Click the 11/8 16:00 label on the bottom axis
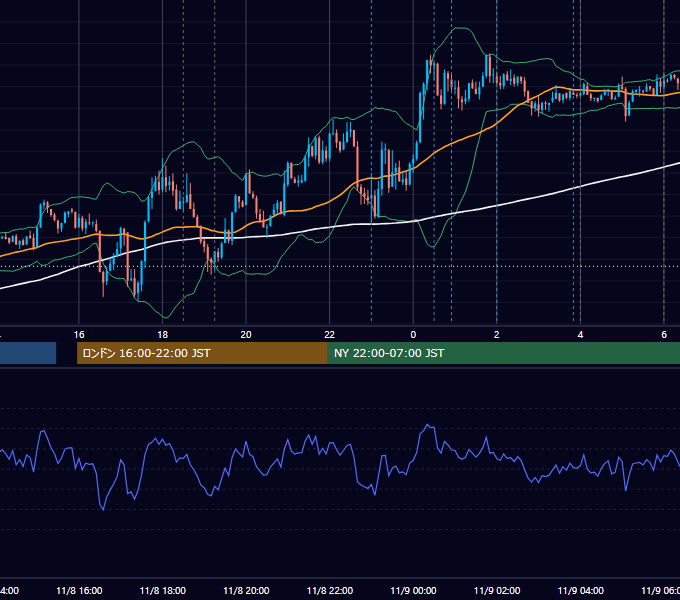Viewport: 680px width, 600px height. pos(79,590)
